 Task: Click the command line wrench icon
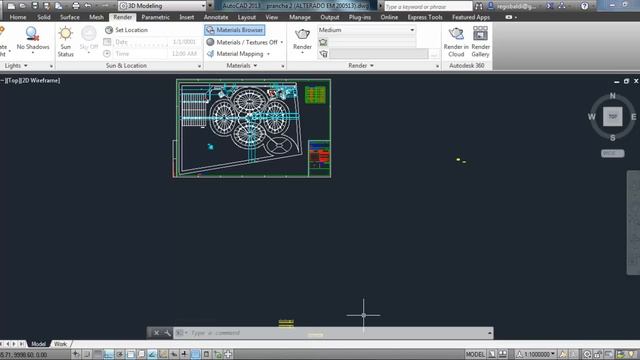[167, 333]
